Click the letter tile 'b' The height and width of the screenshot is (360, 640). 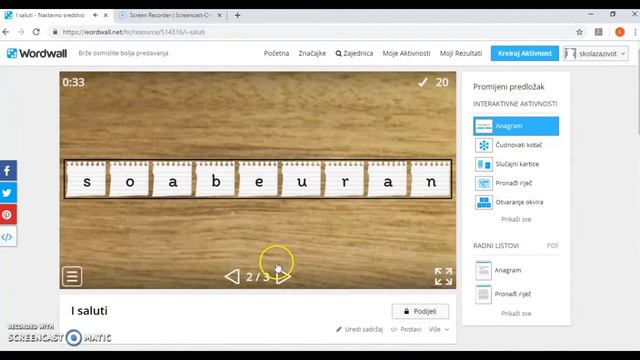[x=216, y=179]
